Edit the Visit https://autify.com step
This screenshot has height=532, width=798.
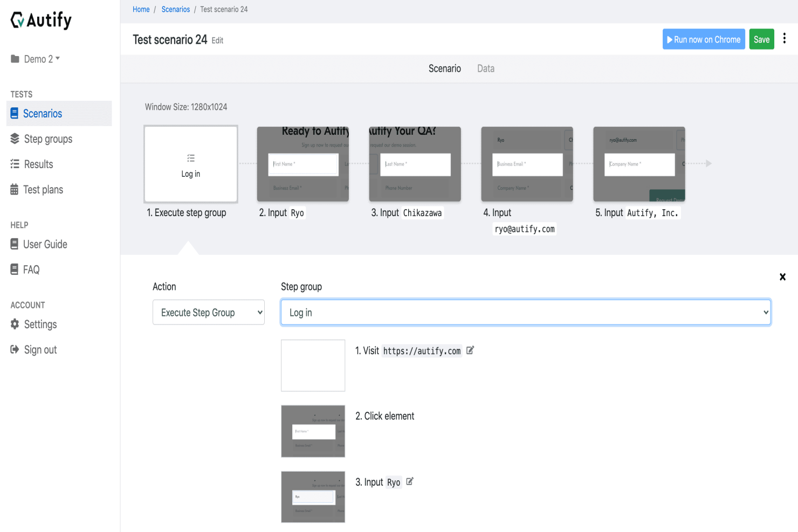tap(470, 350)
